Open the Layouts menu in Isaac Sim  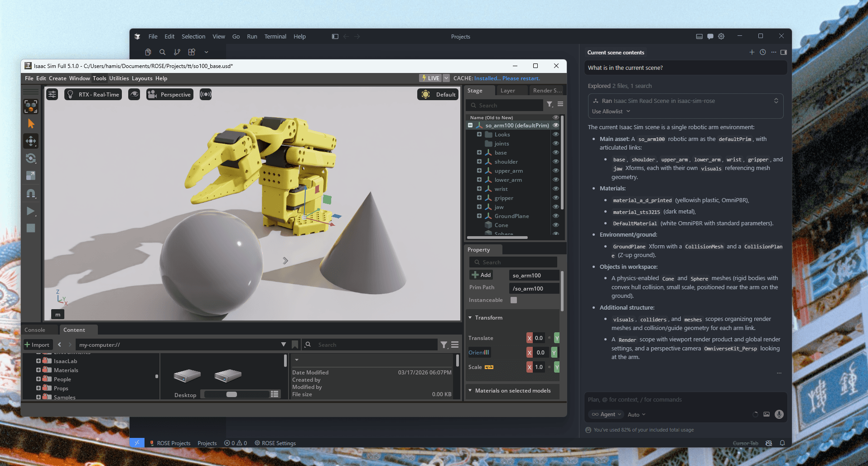[x=142, y=78]
